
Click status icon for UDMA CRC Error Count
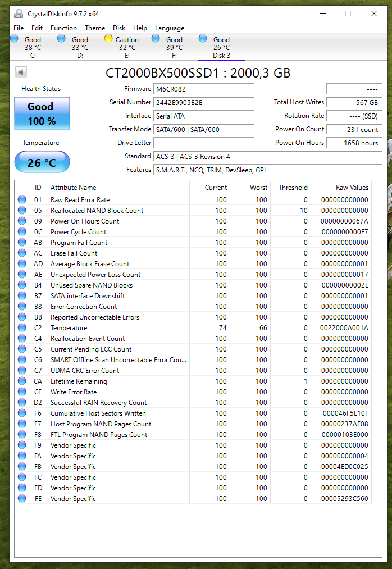coord(22,370)
